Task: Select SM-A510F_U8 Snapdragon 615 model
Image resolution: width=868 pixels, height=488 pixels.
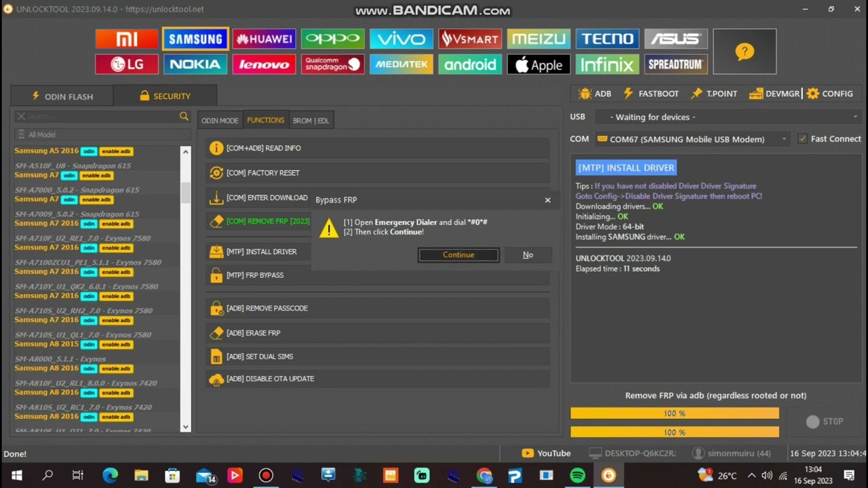Action: tap(73, 166)
